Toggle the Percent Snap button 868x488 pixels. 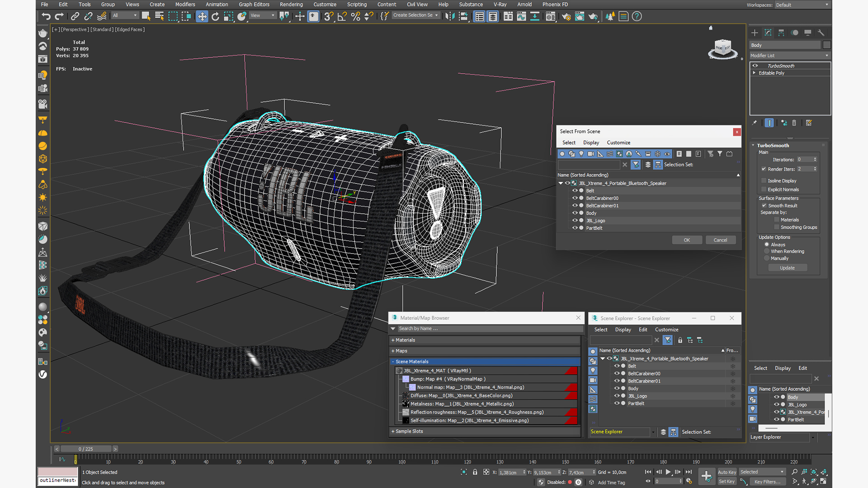pyautogui.click(x=356, y=16)
